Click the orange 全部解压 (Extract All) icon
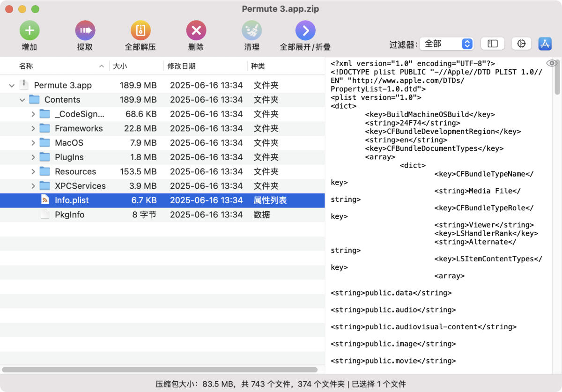562x392 pixels. point(140,30)
